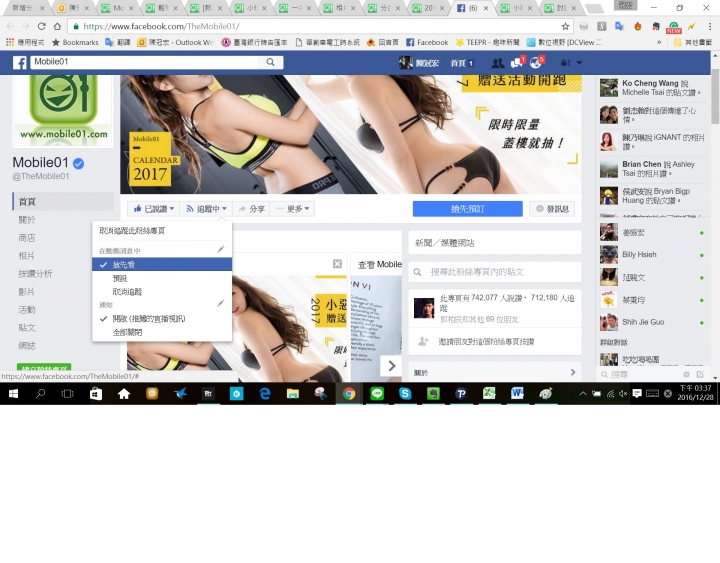The height and width of the screenshot is (563, 720).
Task: Select 全部關閉 notifications option
Action: click(162, 332)
